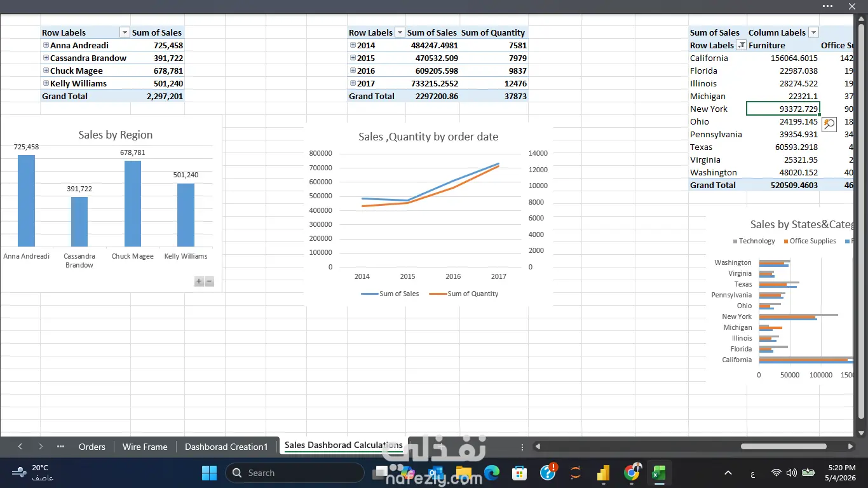868x488 pixels.
Task: Open Row Labels dropdown in the year pivot
Action: click(x=400, y=32)
